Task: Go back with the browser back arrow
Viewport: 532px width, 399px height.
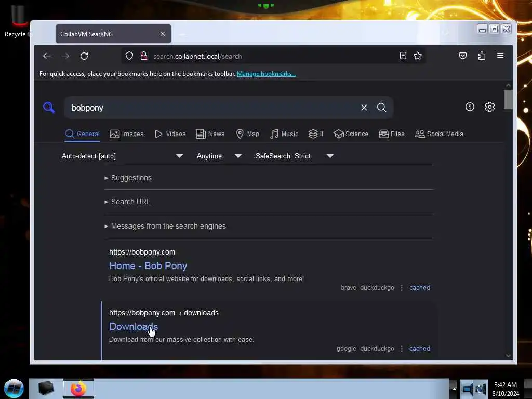Action: tap(46, 56)
